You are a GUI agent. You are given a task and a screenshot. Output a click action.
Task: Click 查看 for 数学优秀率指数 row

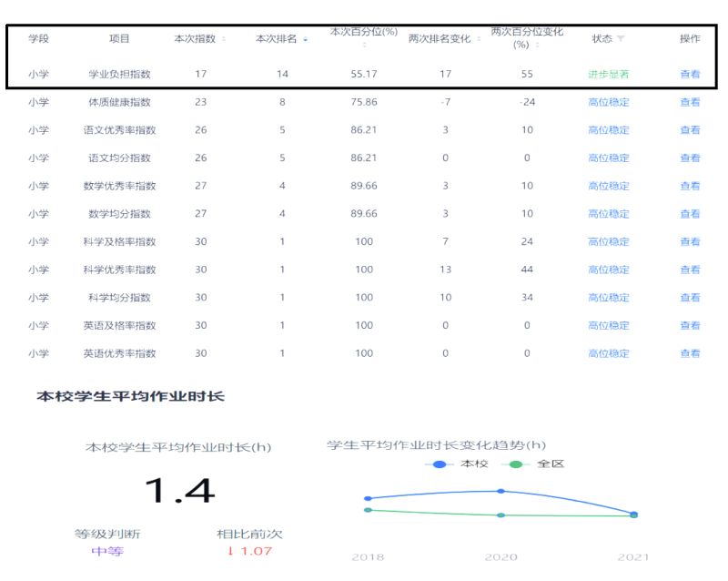[690, 186]
